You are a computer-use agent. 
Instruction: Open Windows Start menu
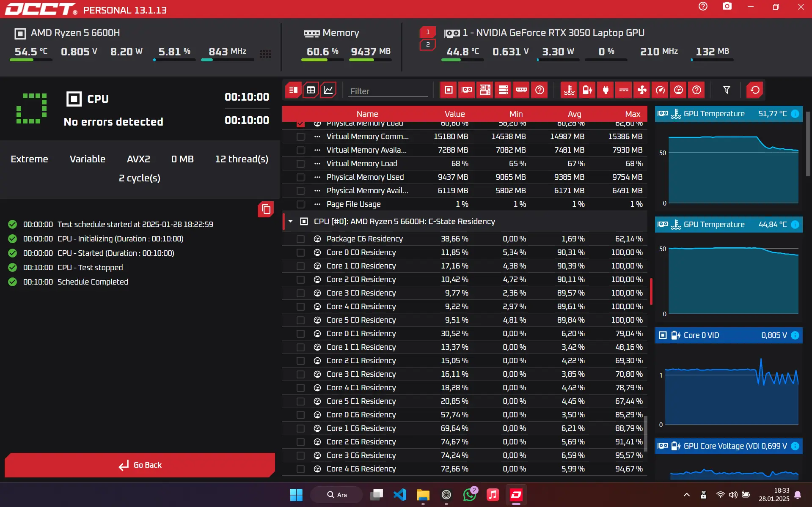coord(296,495)
